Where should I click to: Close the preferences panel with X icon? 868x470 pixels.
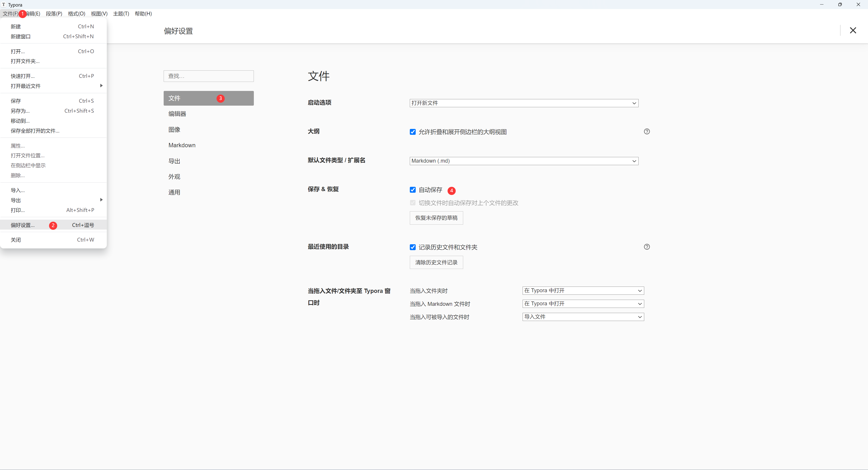853,30
